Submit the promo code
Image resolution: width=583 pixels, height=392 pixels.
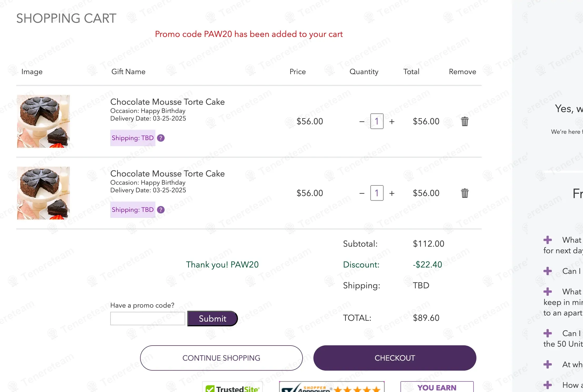212,319
